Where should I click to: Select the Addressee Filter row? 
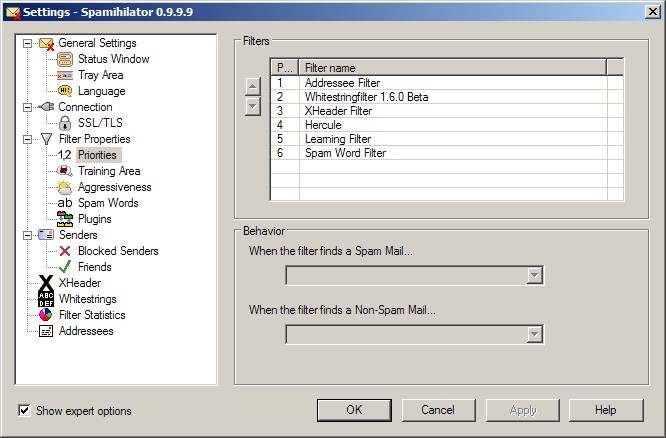tap(447, 83)
